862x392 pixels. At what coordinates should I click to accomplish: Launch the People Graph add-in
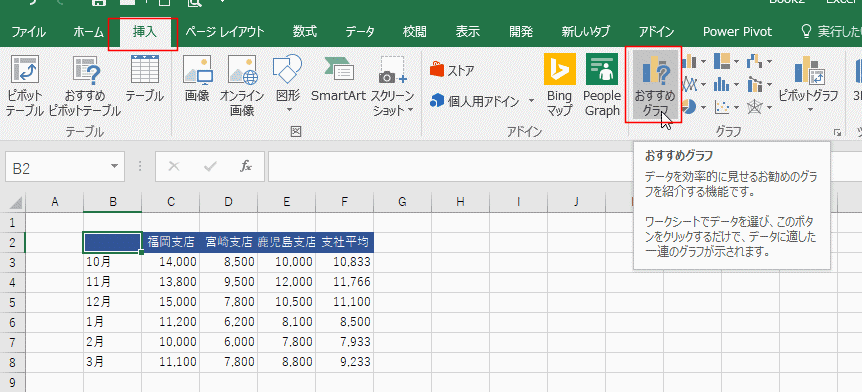click(602, 85)
